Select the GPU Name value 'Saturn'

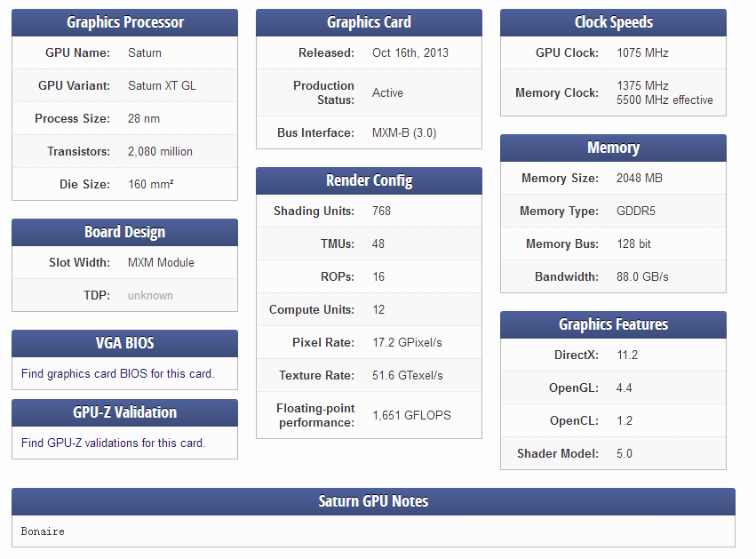[x=145, y=52]
